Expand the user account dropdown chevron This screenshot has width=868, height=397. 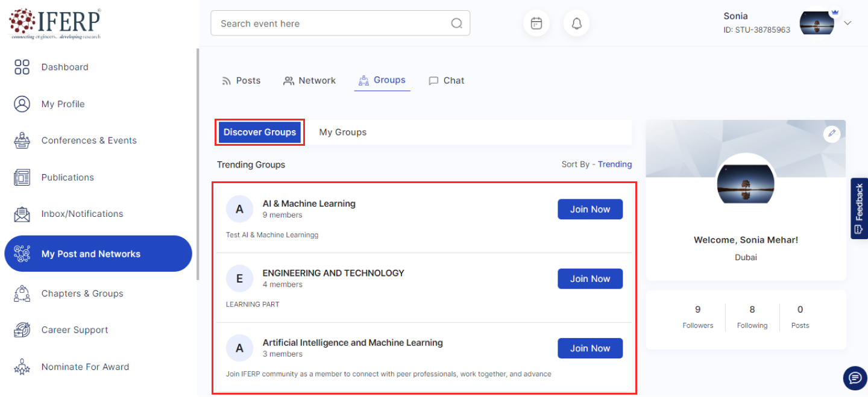pos(848,23)
